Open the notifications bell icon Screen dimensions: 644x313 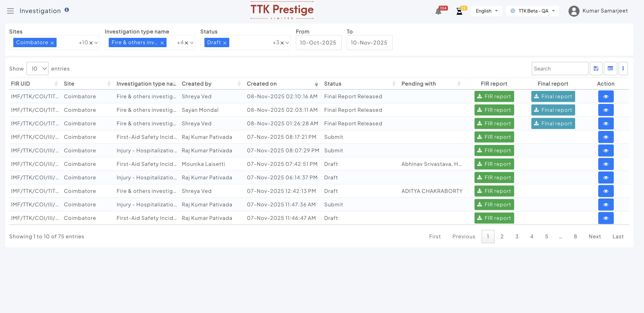pos(438,12)
